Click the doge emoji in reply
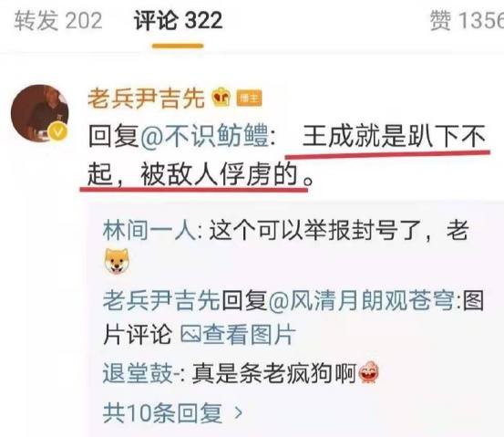504x437 pixels. tap(117, 261)
